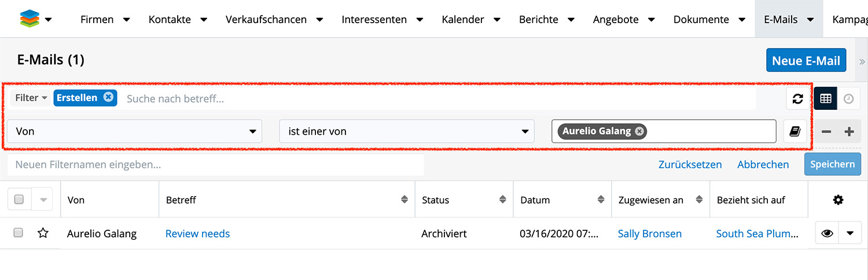This screenshot has width=868, height=280.
Task: Add filter row with plus icon
Action: pyautogui.click(x=849, y=132)
